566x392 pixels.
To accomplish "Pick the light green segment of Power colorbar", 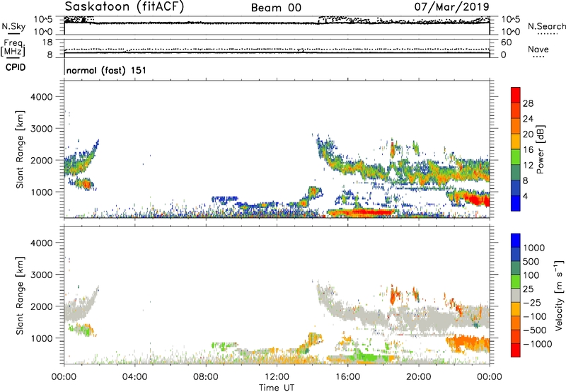I will (516, 157).
